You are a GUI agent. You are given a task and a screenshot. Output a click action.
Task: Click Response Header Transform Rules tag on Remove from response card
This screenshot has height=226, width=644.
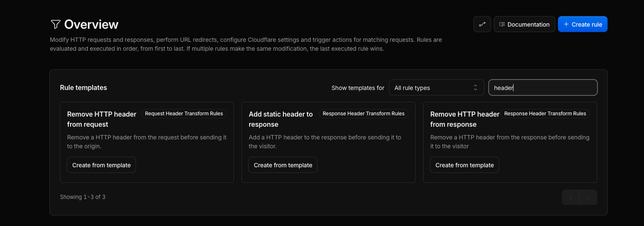tap(545, 113)
